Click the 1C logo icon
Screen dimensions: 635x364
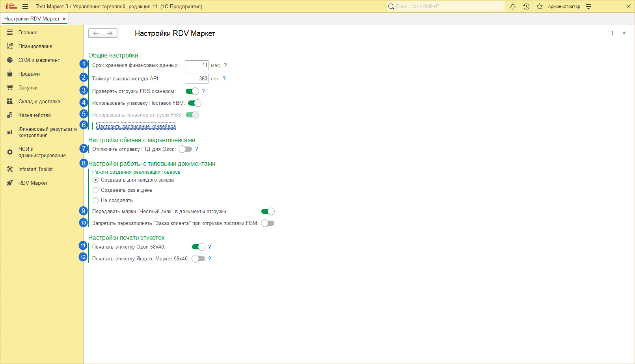[11, 6]
